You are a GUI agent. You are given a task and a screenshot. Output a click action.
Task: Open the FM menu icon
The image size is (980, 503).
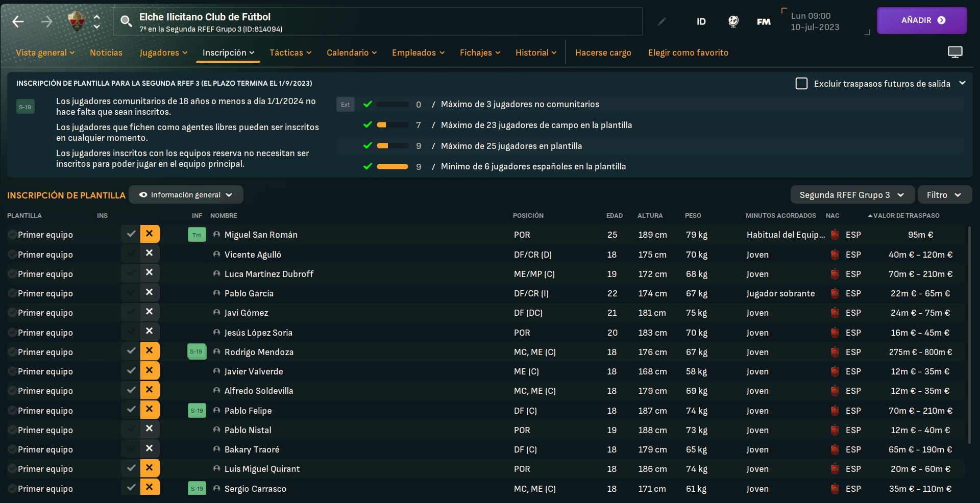(x=764, y=21)
